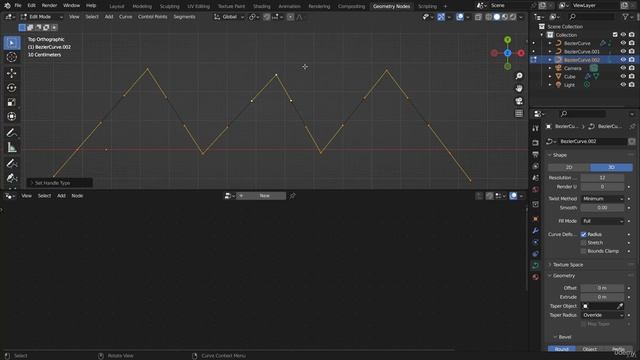Enable the Bounds Clamp checkbox
This screenshot has width=640, height=360.
click(584, 251)
